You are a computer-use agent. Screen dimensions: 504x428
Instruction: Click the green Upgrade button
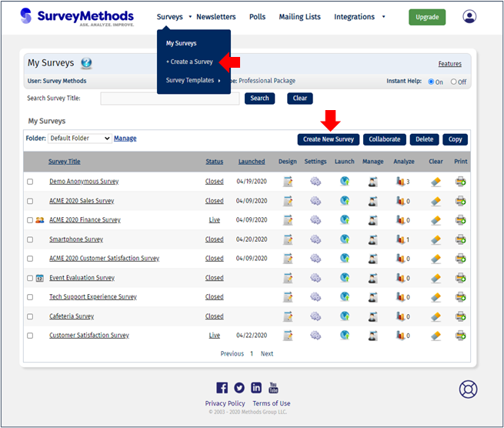427,17
